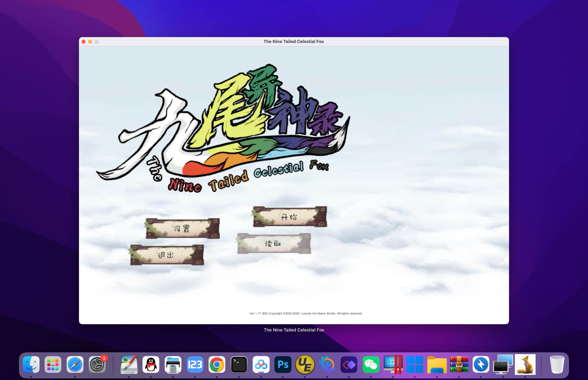Open WeChat from the Dock

click(x=371, y=364)
